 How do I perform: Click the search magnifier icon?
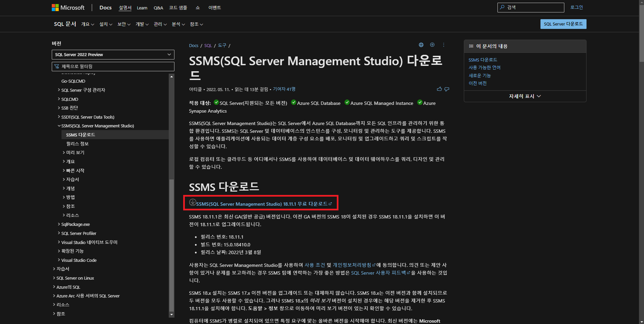[x=502, y=7]
